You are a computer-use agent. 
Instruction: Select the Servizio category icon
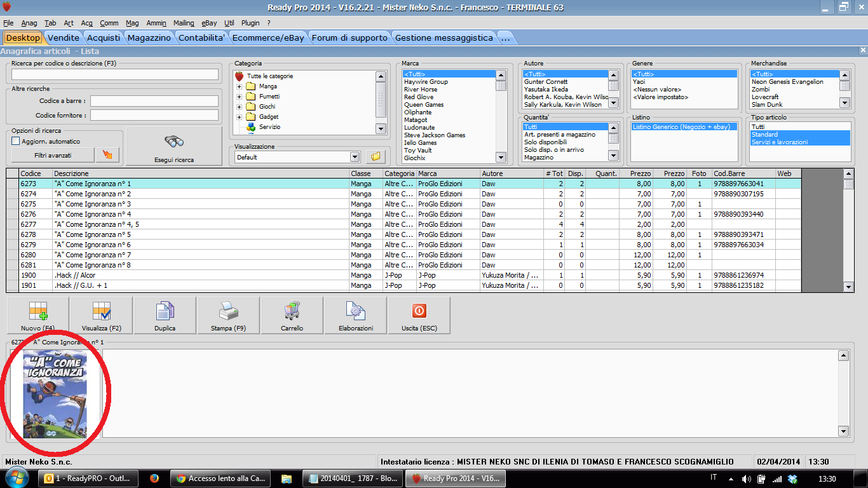click(250, 127)
